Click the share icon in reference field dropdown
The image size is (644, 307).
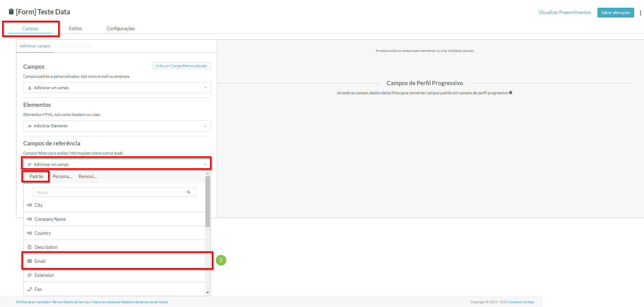click(x=30, y=164)
